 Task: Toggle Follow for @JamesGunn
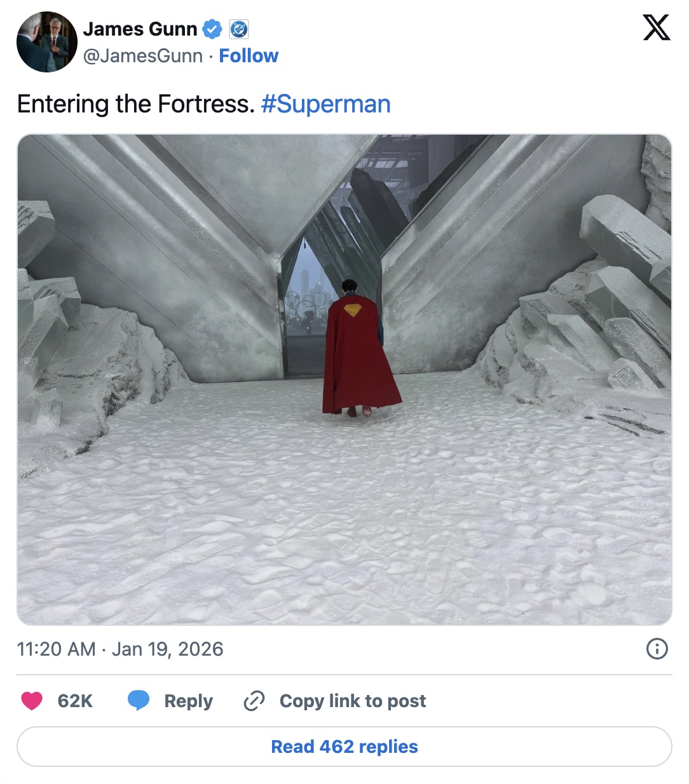point(249,56)
